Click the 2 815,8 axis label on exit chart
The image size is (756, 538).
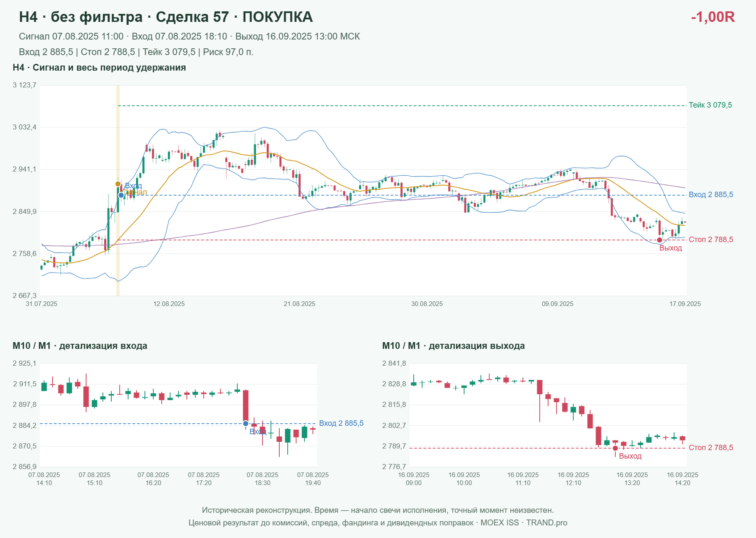[394, 404]
